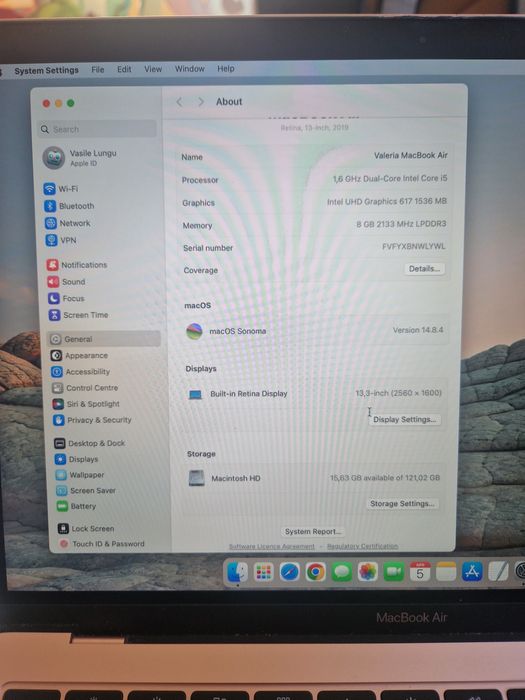Launch Launchpad from the Dock
This screenshot has width=525, height=700.
pyautogui.click(x=263, y=571)
